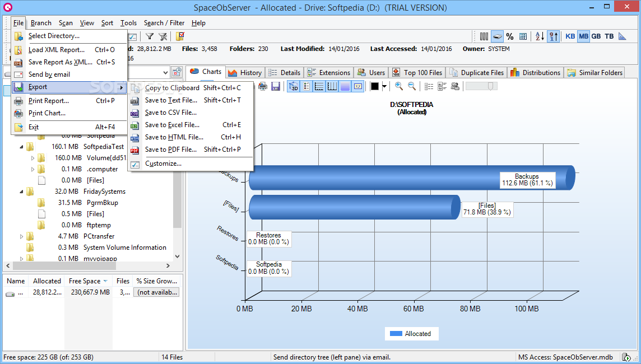Select Save to Text File... option

(x=191, y=100)
